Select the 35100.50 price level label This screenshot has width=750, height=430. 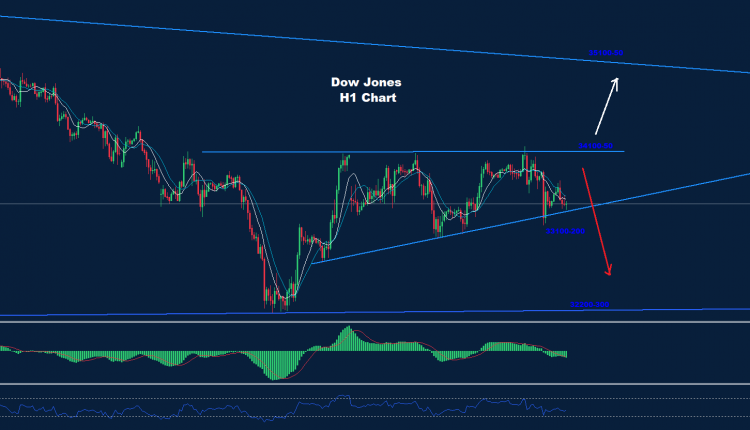click(x=606, y=53)
